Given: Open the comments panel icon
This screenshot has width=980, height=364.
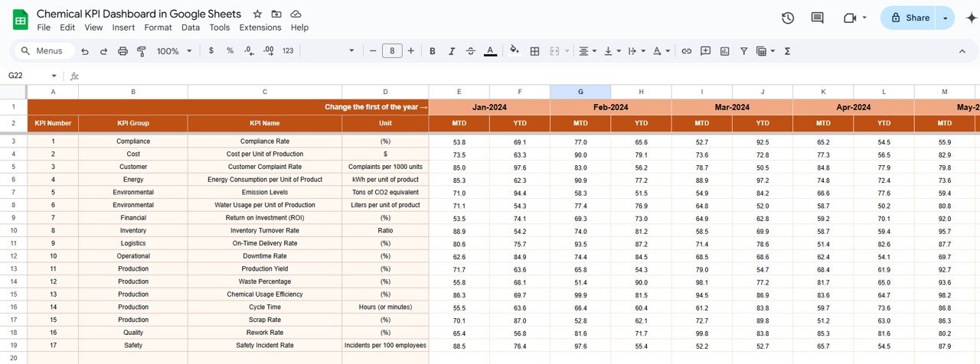Looking at the screenshot, I should click(817, 18).
